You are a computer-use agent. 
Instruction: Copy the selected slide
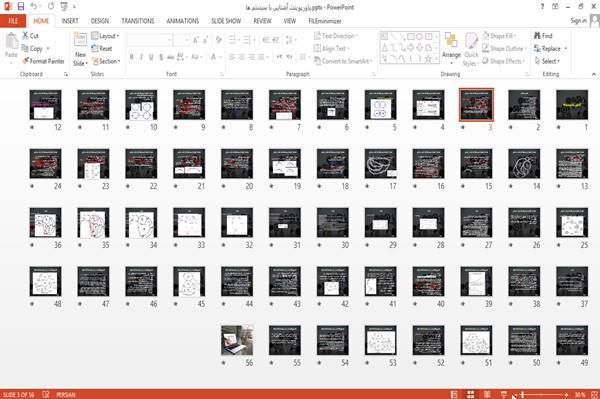tap(33, 49)
